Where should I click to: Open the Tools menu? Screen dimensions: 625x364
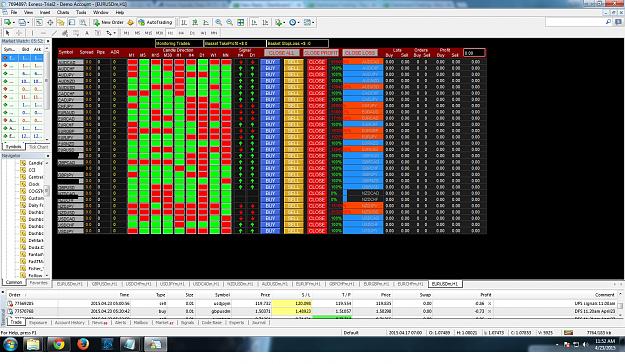(81, 12)
